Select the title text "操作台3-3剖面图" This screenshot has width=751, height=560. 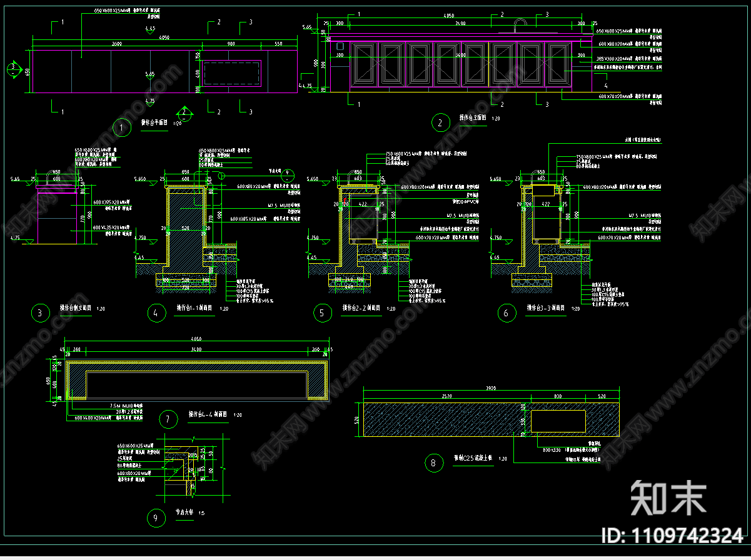(x=546, y=308)
